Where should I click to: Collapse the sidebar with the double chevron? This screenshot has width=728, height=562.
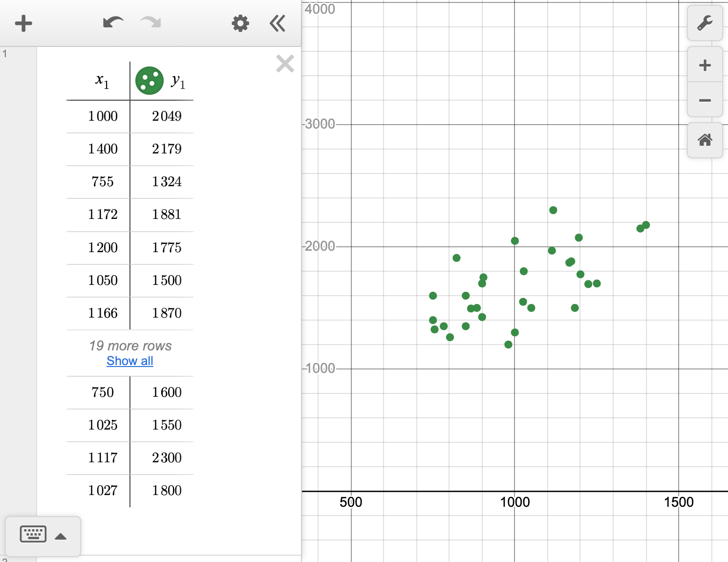(x=277, y=23)
